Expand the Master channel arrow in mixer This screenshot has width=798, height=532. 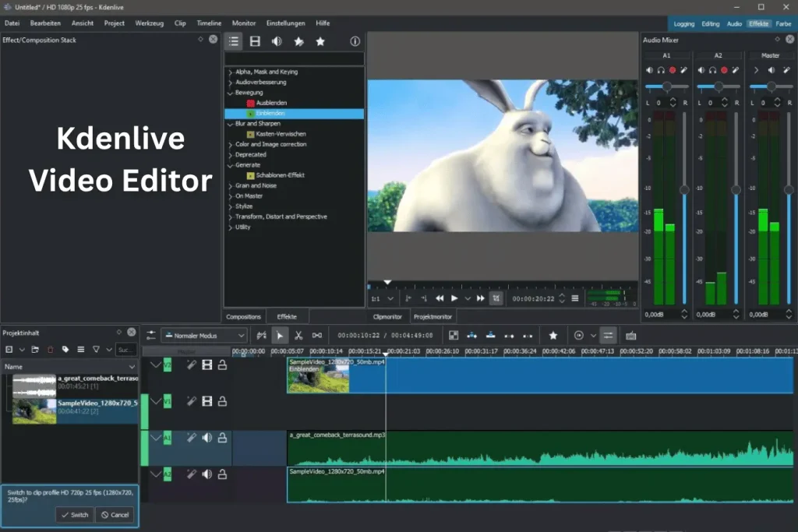click(756, 70)
